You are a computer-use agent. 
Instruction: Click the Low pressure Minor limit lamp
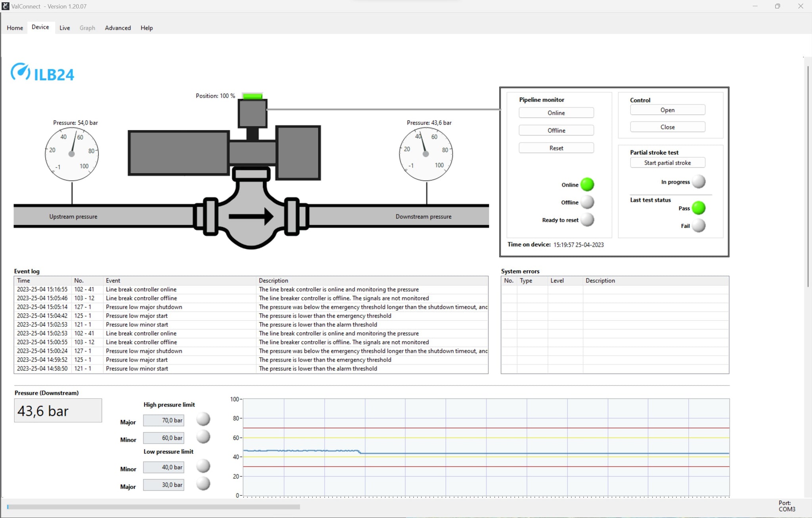point(203,466)
